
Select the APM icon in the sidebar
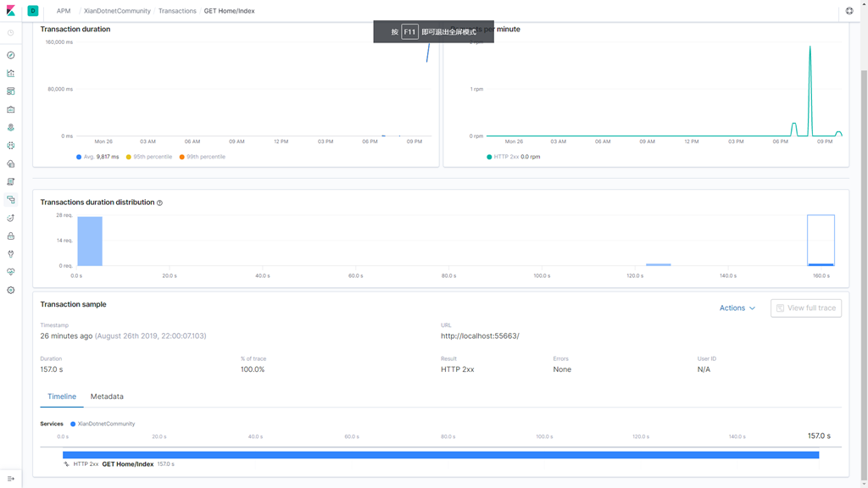[10, 200]
